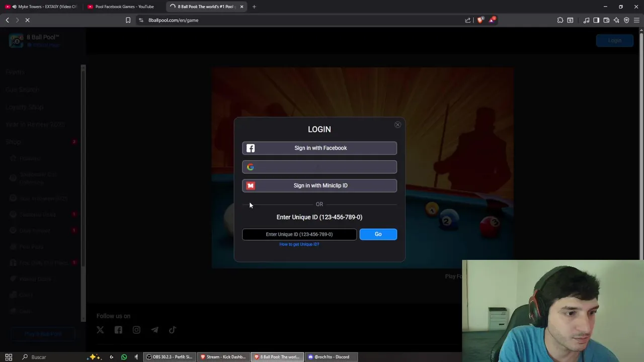
Task: Open the Loyalty Shop sidebar item
Action: tap(25, 107)
